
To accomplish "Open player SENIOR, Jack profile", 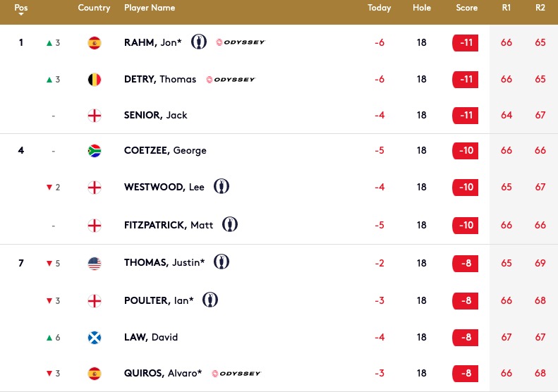I will click(155, 116).
